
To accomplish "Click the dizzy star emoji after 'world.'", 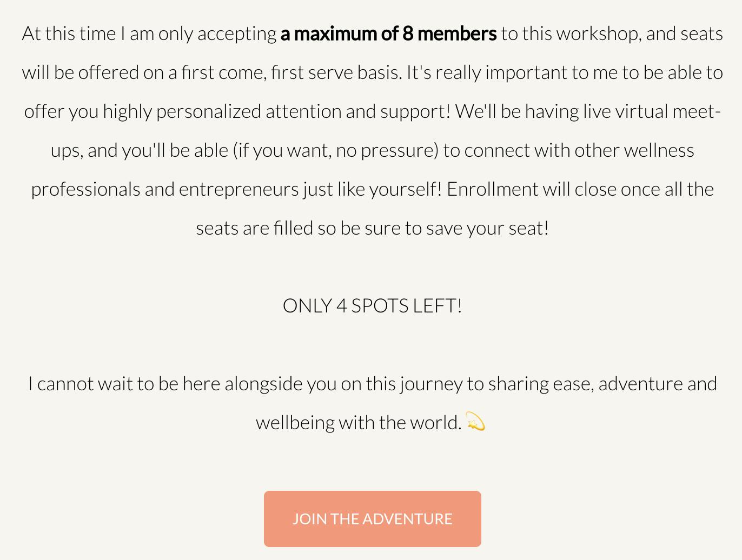I will coord(475,422).
